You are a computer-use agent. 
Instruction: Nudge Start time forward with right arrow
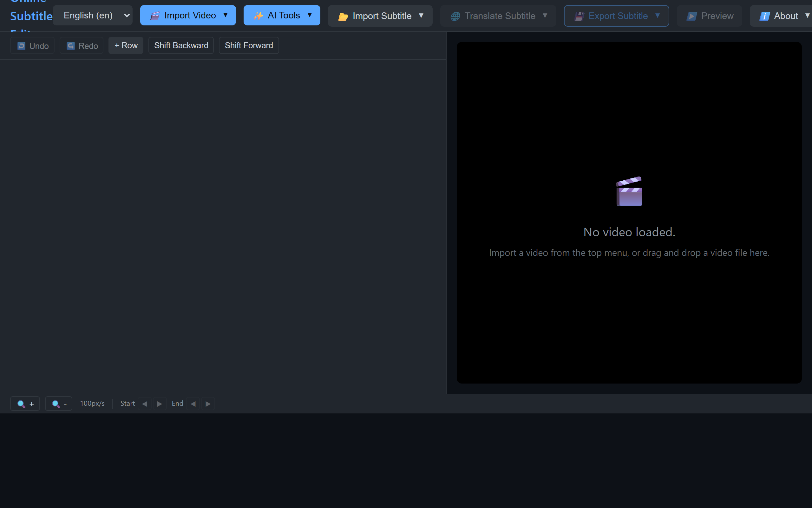(160, 404)
